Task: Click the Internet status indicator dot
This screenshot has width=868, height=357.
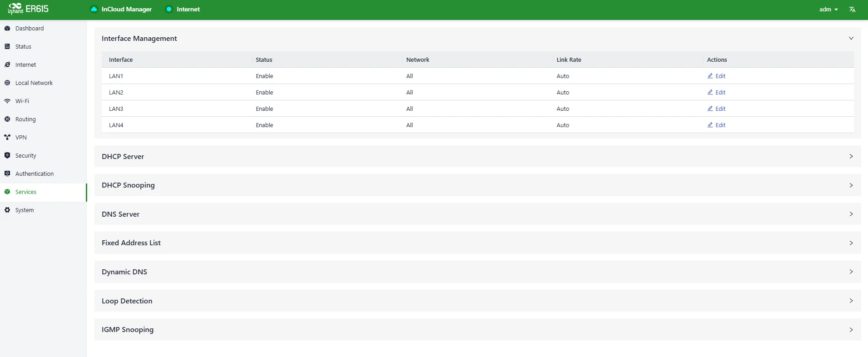Action: pyautogui.click(x=169, y=9)
